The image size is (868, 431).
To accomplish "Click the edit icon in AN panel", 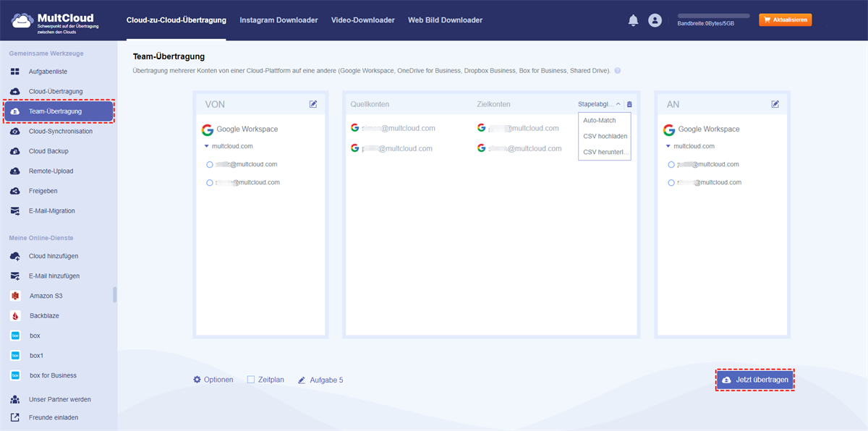I will click(x=775, y=104).
